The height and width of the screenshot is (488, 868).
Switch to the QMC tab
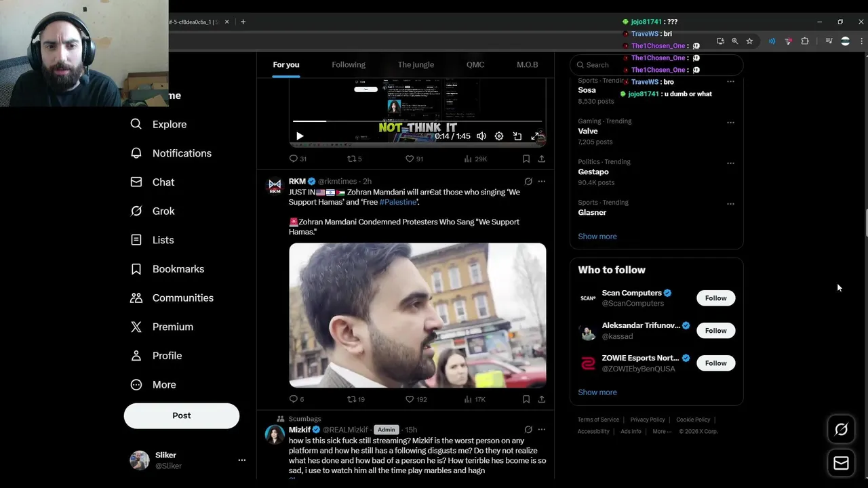475,65
